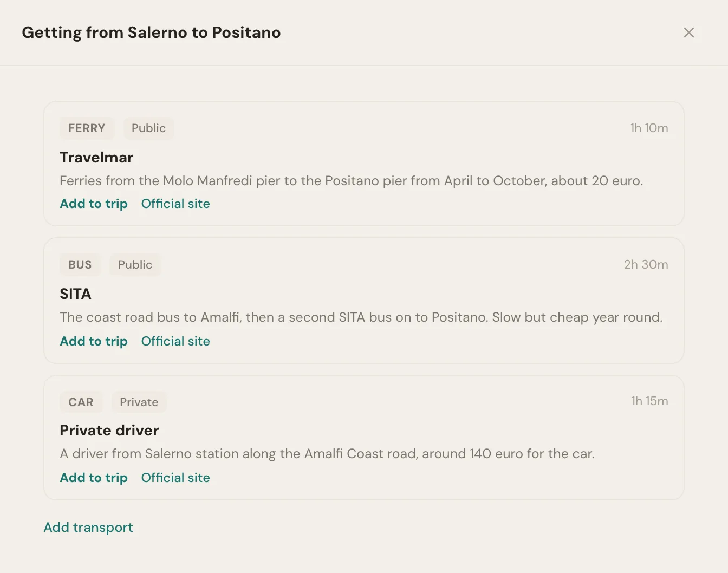Image resolution: width=728 pixels, height=573 pixels.
Task: Click the Travelmar heading
Action: tap(96, 158)
